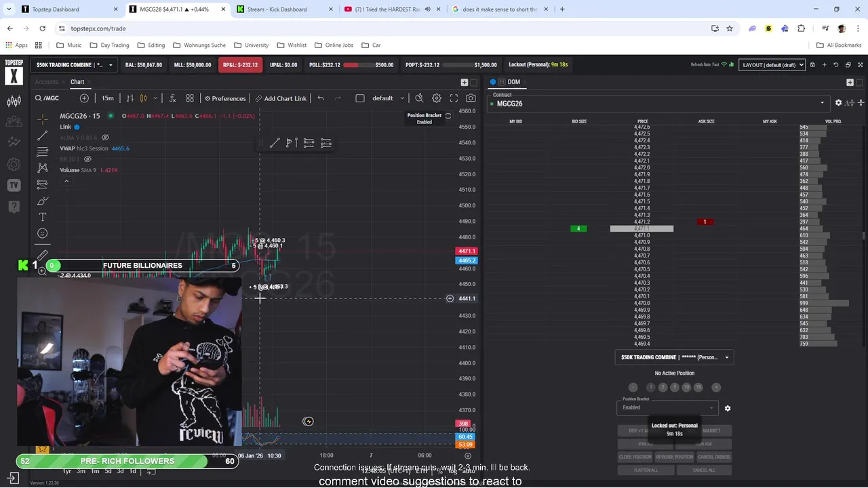This screenshot has width=868, height=488.
Task: Open chart quick search icon
Action: [x=419, y=98]
